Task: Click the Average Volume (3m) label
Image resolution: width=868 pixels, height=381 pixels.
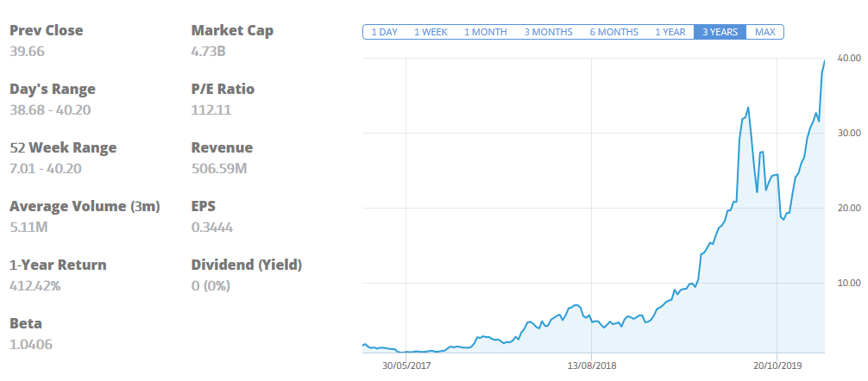Action: point(85,207)
